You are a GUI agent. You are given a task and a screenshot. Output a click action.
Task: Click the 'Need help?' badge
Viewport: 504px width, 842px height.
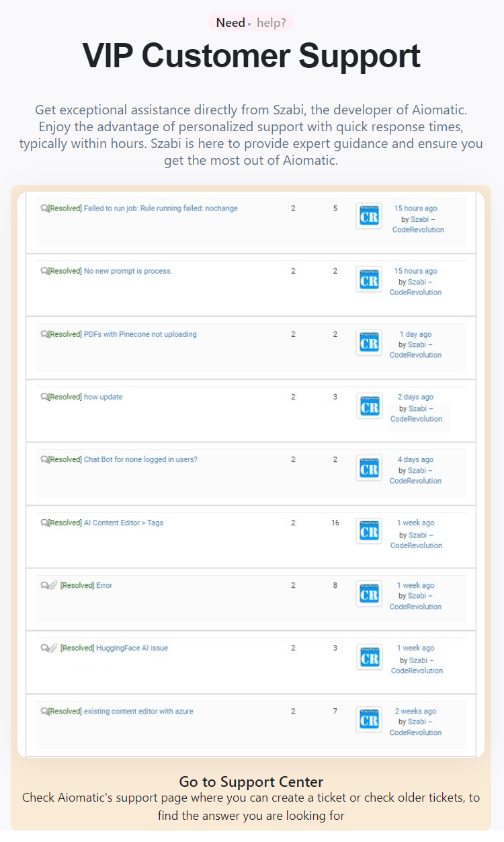tap(251, 23)
